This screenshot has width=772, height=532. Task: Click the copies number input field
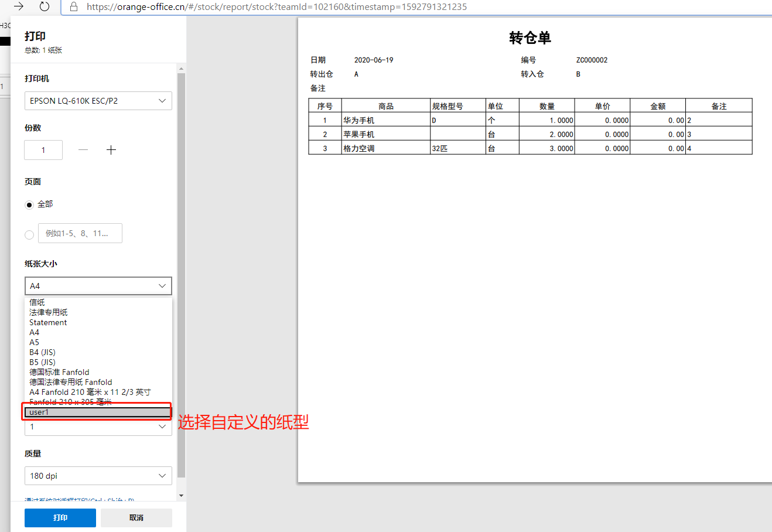coord(43,150)
